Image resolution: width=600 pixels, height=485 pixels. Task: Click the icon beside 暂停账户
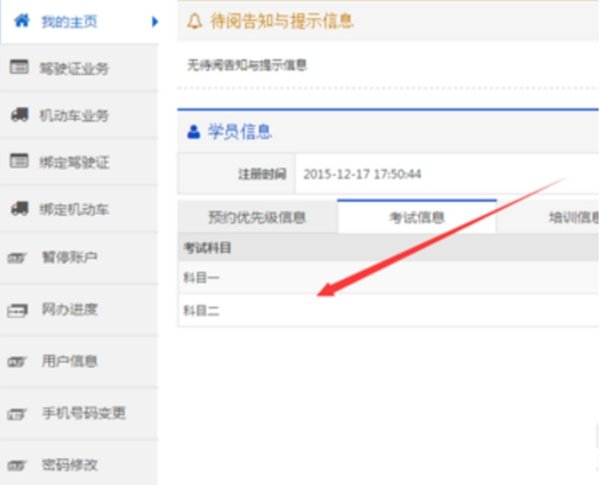(17, 258)
